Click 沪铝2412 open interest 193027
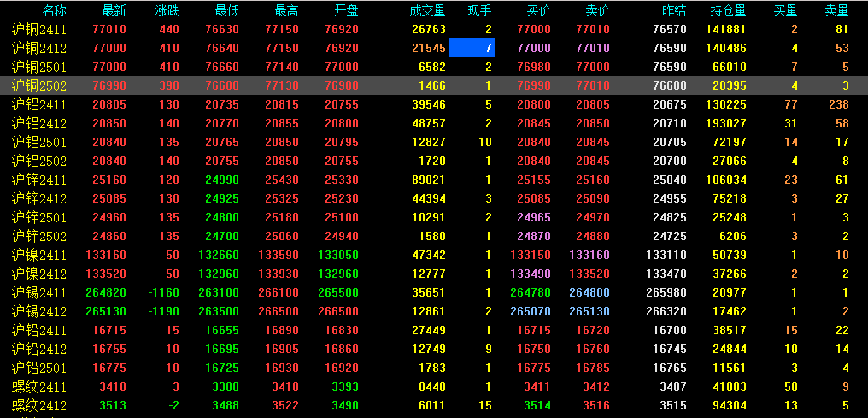Image resolution: width=868 pixels, height=418 pixels. pyautogui.click(x=725, y=123)
